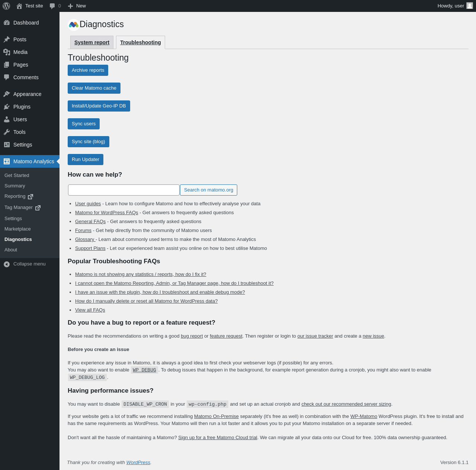476x470 pixels.
Task: Click the plus New content icon
Action: (70, 6)
